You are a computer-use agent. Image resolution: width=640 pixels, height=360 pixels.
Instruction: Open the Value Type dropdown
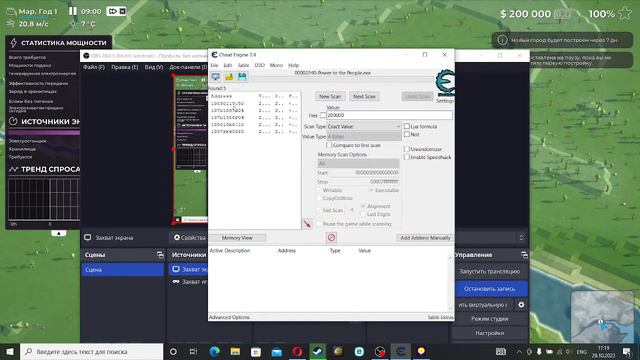pyautogui.click(x=364, y=136)
